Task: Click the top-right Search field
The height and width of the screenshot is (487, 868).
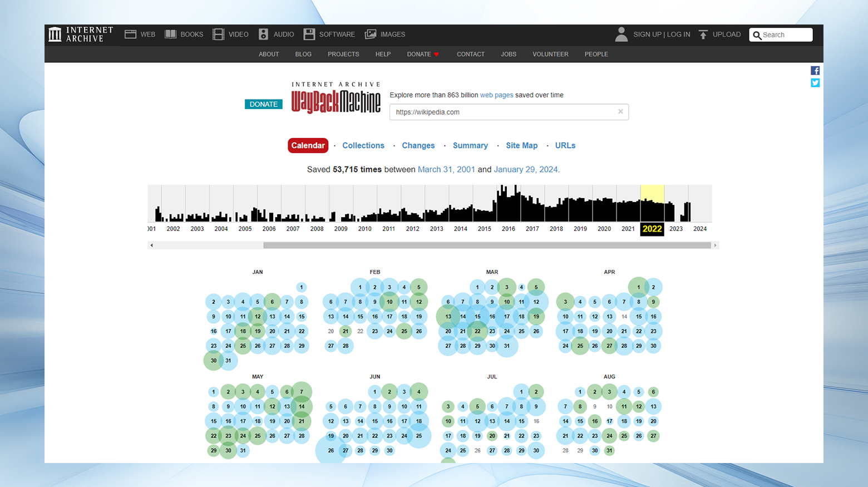Action: tap(785, 35)
